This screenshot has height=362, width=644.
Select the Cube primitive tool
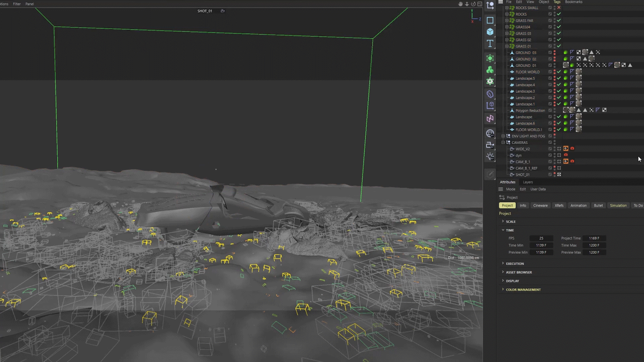coord(490,32)
